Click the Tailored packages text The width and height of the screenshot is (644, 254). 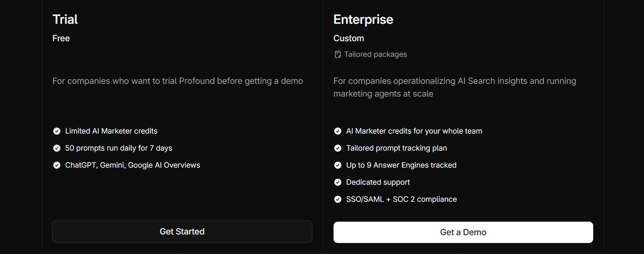click(375, 54)
